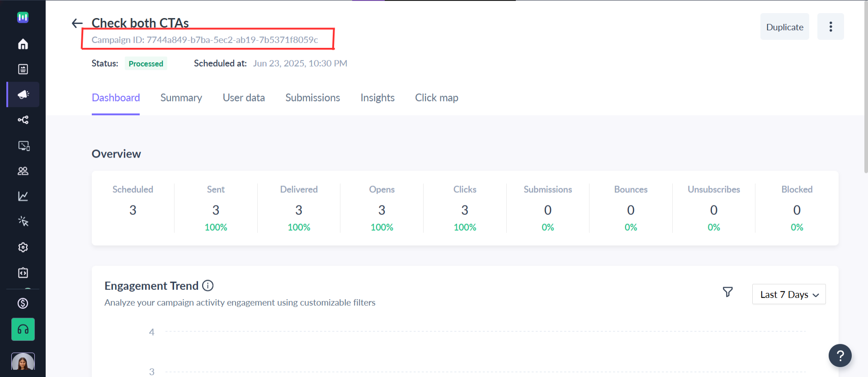Open the support headset icon

(23, 329)
